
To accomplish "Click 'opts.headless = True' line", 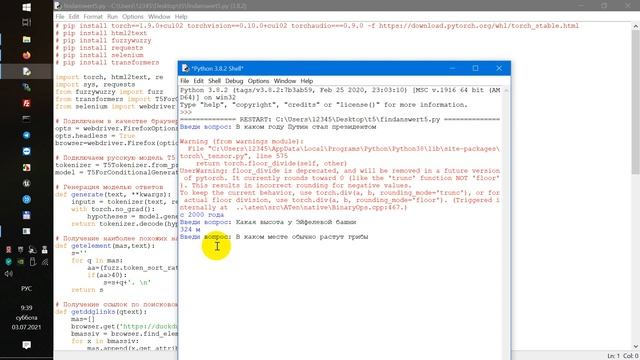I will coord(95,136).
